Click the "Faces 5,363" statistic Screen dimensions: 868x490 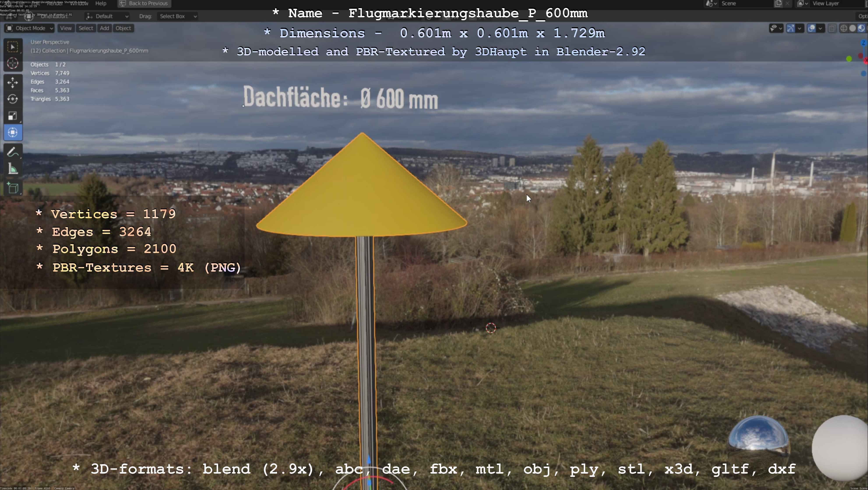click(x=50, y=90)
